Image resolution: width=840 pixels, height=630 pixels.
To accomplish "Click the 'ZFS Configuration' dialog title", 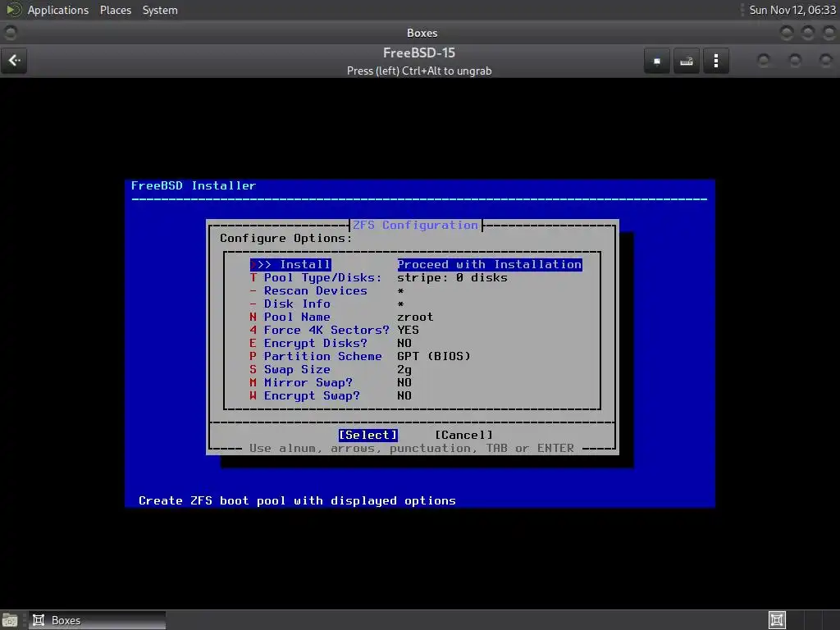I will pos(415,225).
